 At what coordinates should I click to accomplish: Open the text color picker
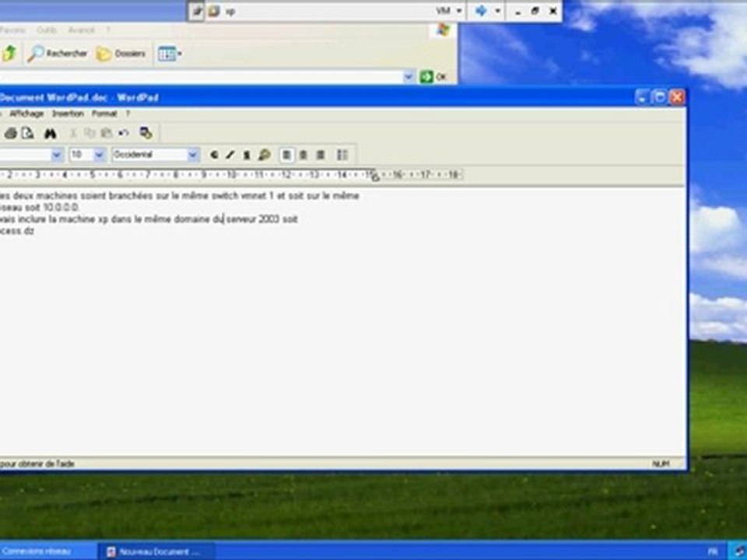click(265, 155)
